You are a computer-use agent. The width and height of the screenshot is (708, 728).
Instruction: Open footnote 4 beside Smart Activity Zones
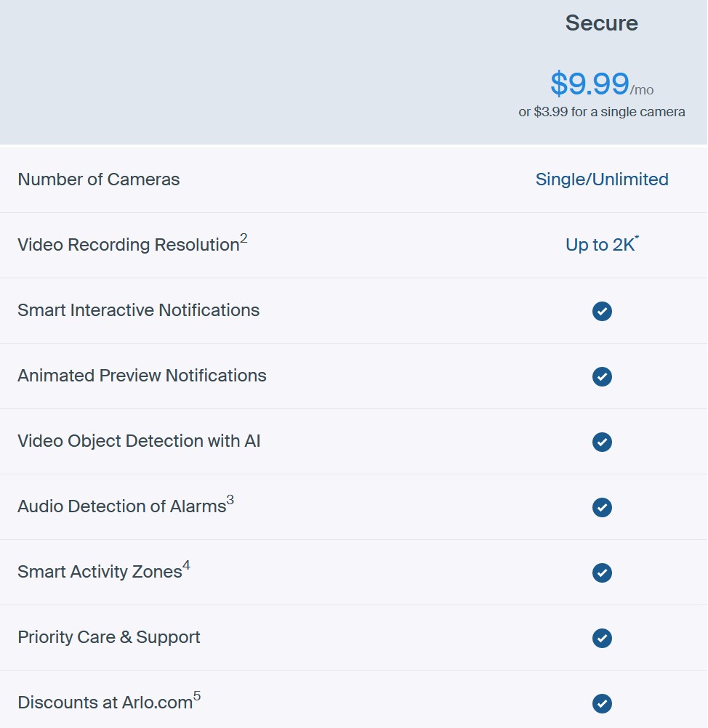coord(186,565)
